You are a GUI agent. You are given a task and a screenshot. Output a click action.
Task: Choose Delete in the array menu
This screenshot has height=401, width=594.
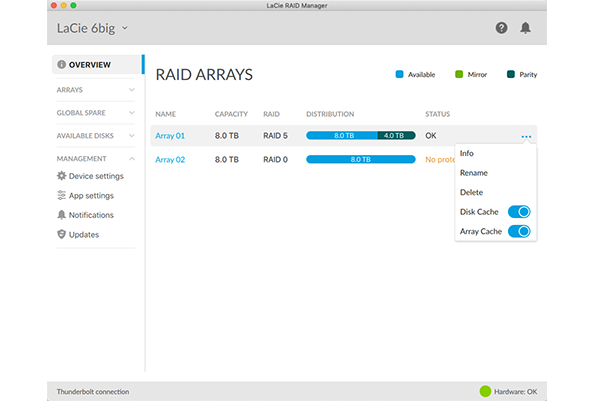coord(471,192)
